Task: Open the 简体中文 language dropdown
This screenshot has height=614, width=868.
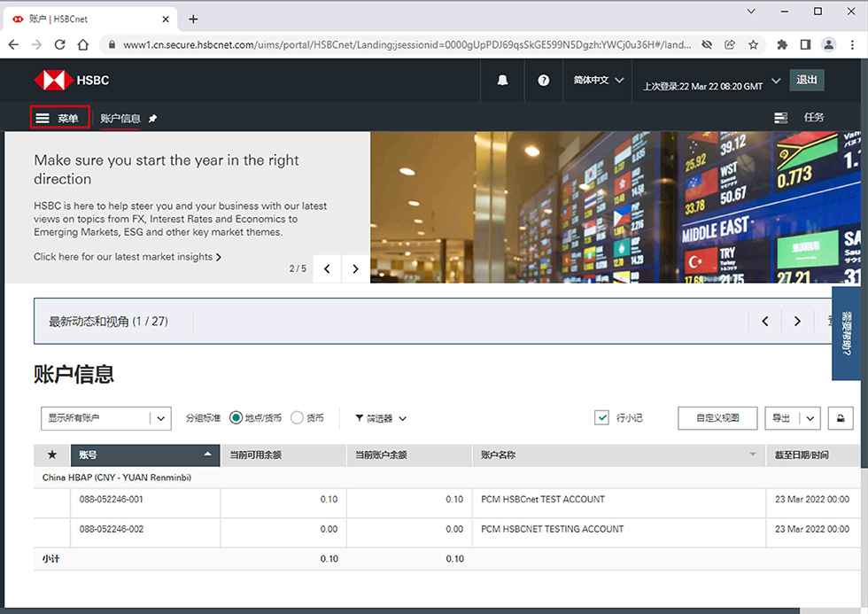Action: coord(599,81)
